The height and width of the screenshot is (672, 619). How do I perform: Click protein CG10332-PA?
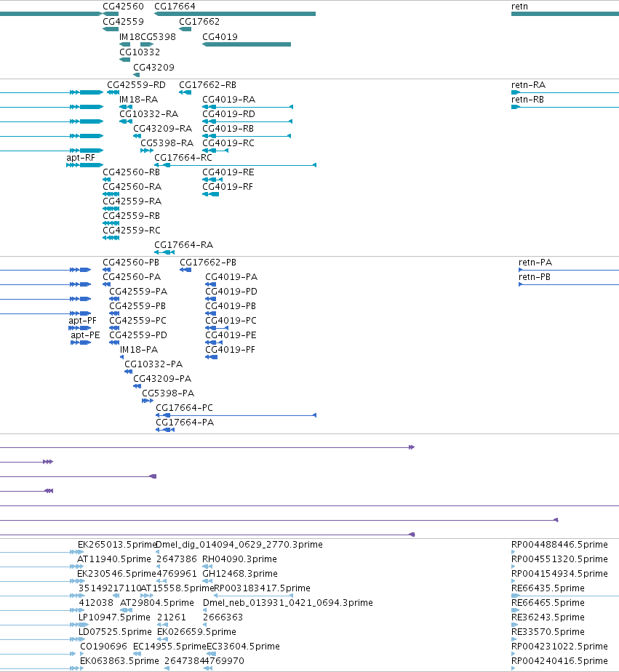[153, 364]
